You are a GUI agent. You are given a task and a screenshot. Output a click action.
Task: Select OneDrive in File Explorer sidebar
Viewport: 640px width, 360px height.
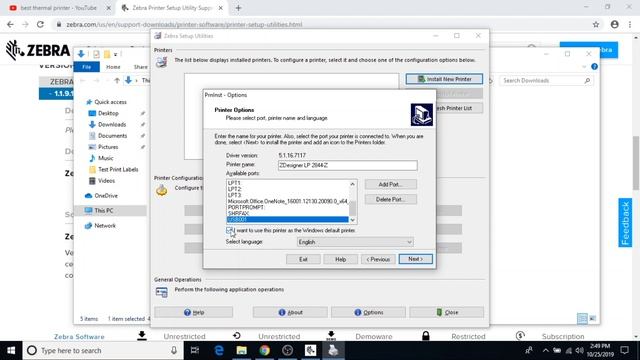point(106,196)
